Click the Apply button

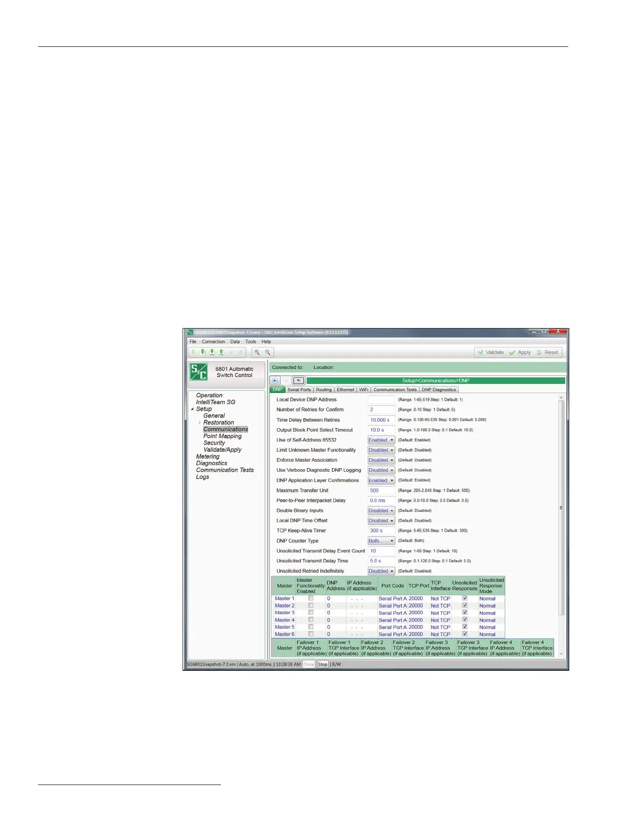coord(520,352)
